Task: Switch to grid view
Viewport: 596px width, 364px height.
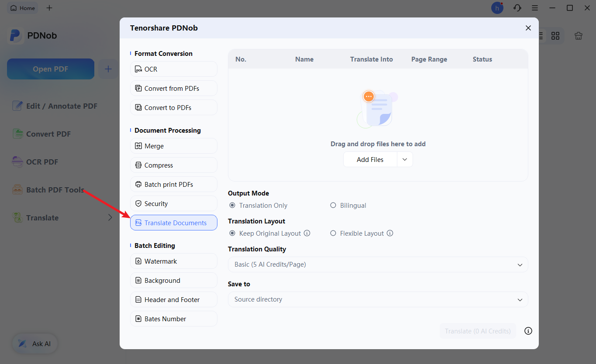Action: (555, 36)
